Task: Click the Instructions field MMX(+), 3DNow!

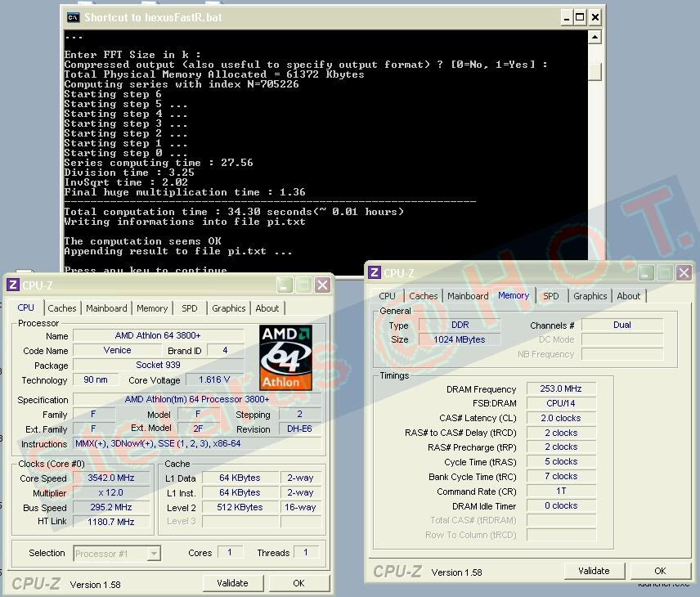Action: click(197, 443)
